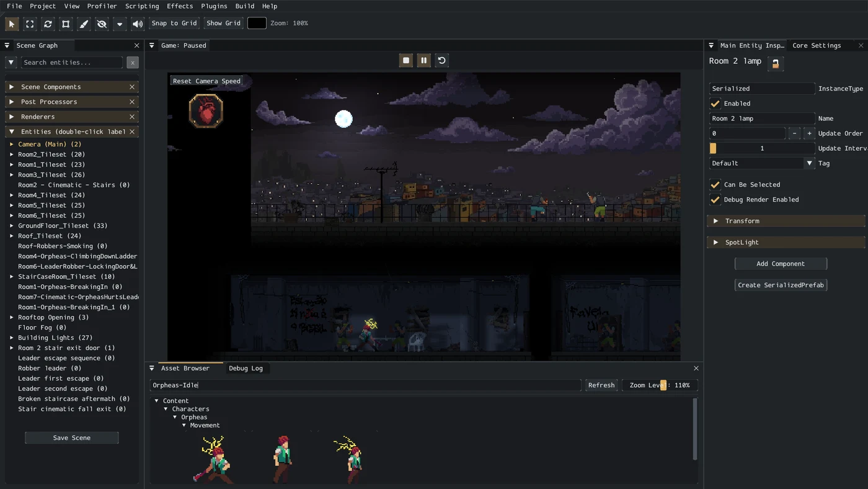Screen dimensions: 868x489
Task: Click the rotate refresh arrows tool
Action: point(48,24)
